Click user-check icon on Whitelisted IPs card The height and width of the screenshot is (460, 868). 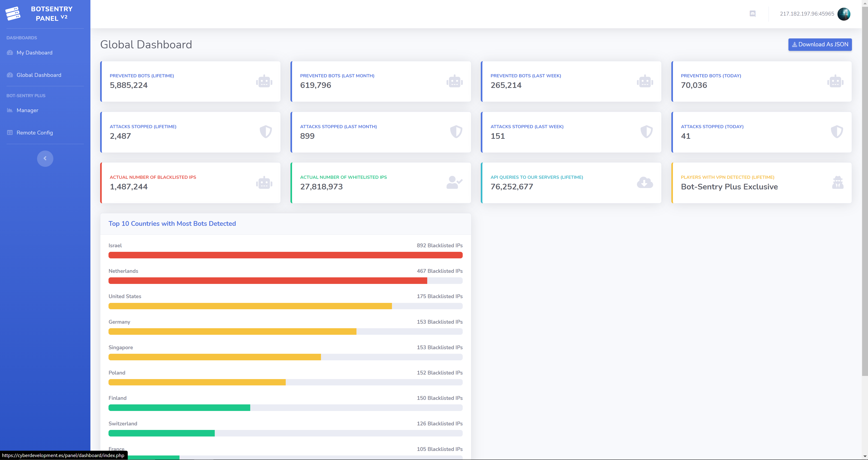pyautogui.click(x=454, y=182)
